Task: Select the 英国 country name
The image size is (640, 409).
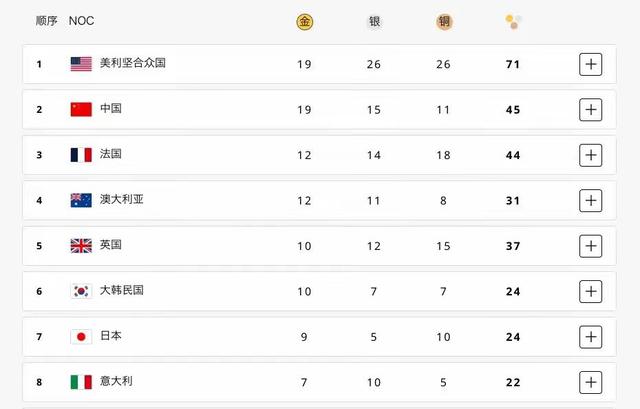Action: click(x=111, y=246)
